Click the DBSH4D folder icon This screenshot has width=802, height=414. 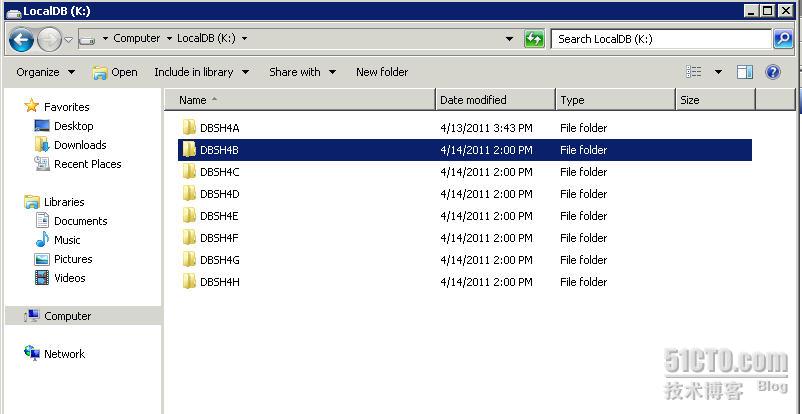click(x=189, y=193)
